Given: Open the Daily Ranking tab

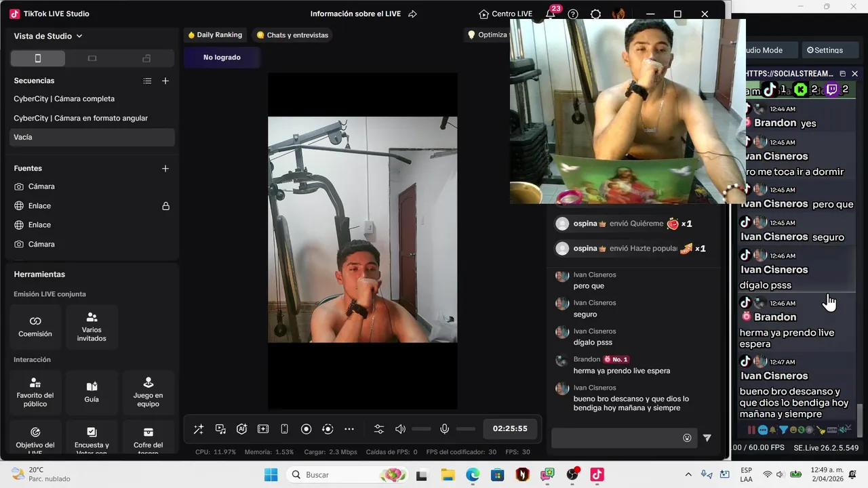Looking at the screenshot, I should (215, 35).
